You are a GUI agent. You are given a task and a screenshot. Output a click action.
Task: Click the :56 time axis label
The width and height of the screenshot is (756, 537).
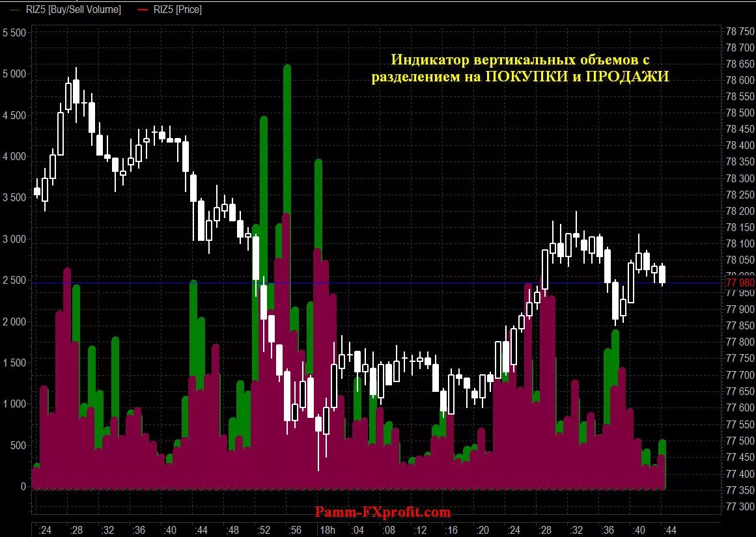(x=294, y=530)
